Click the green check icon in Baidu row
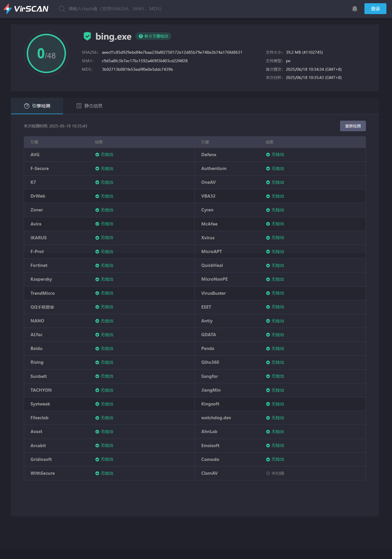Image resolution: width=392 pixels, height=559 pixels. point(97,348)
